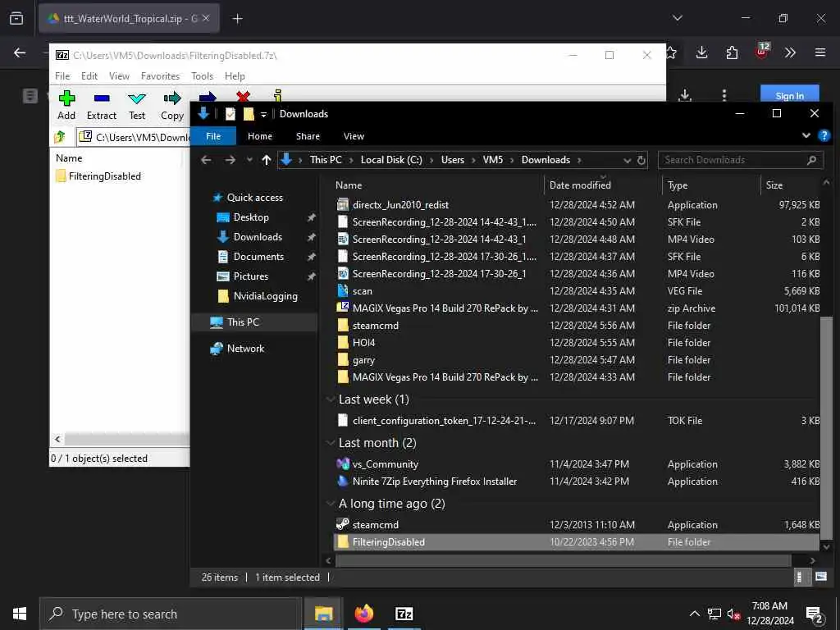Screen dimensions: 840x630
Task: Sort by Type column header
Action: point(678,185)
